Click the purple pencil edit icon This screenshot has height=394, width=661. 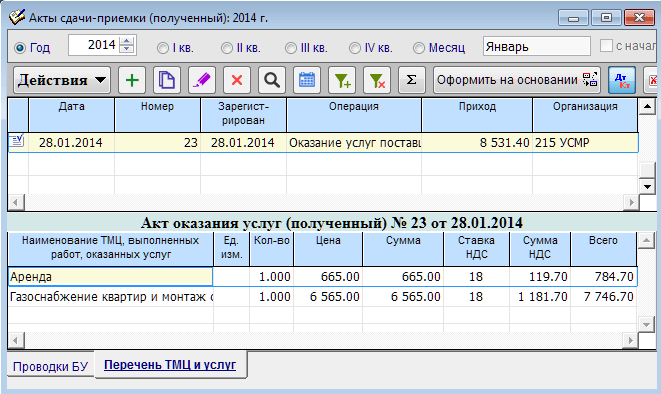click(202, 80)
